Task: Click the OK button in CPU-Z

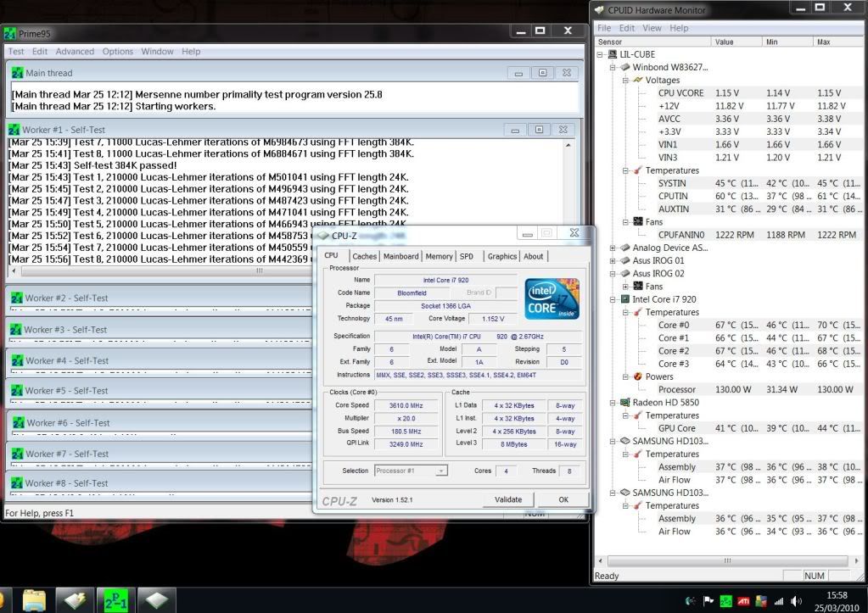Action: click(x=563, y=499)
